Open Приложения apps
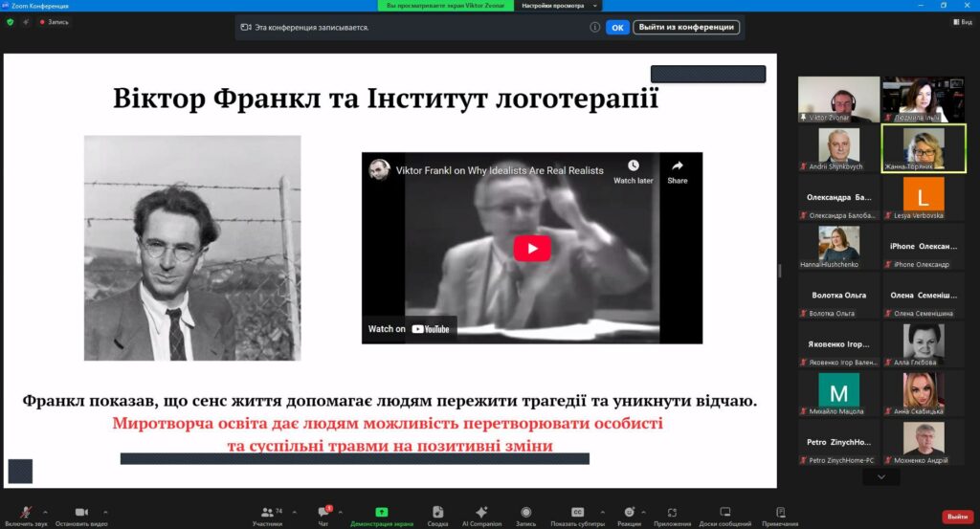 672,516
